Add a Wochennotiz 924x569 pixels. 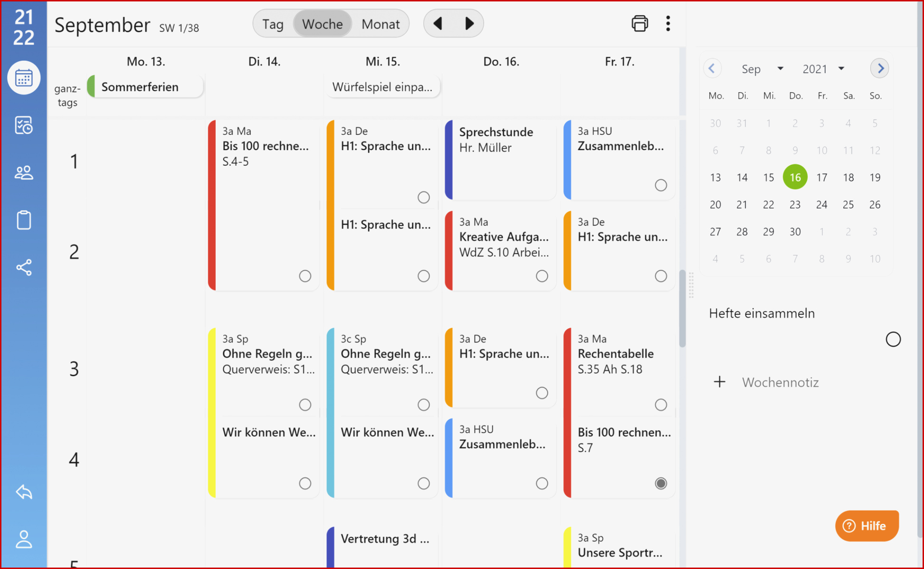coord(780,382)
